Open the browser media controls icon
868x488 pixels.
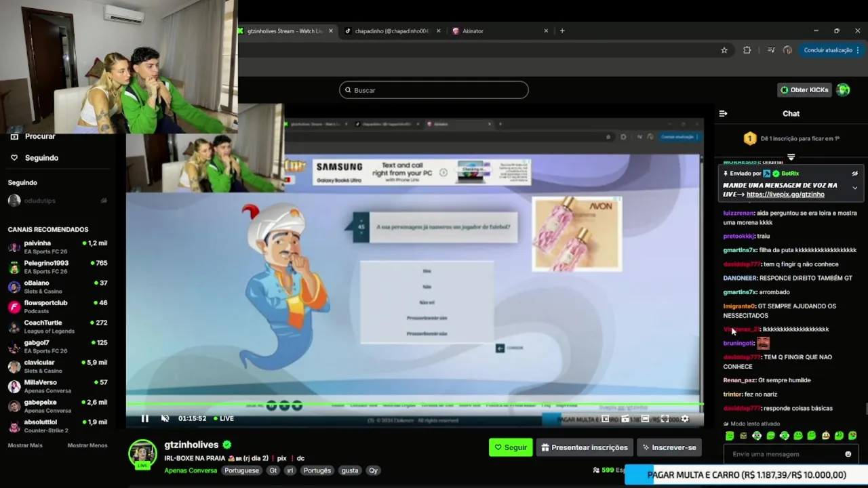[x=771, y=50]
